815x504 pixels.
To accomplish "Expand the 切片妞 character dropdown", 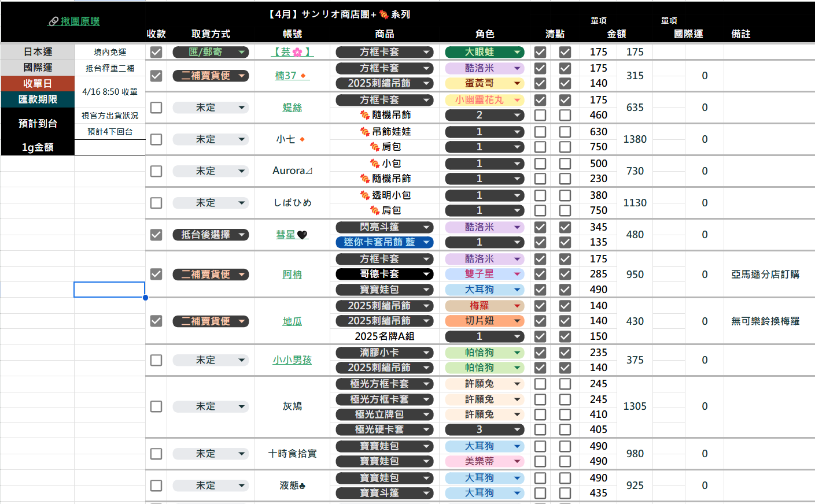I will 485,321.
